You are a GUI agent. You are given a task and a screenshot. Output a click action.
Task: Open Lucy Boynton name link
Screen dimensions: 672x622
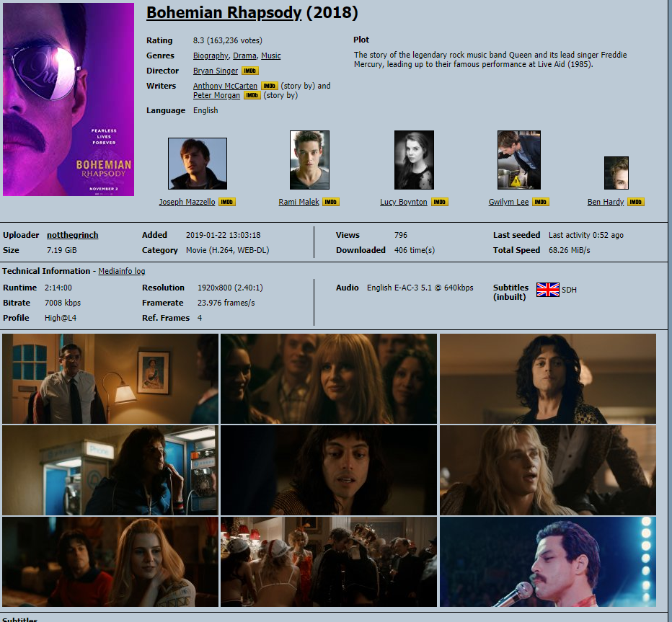pos(404,202)
